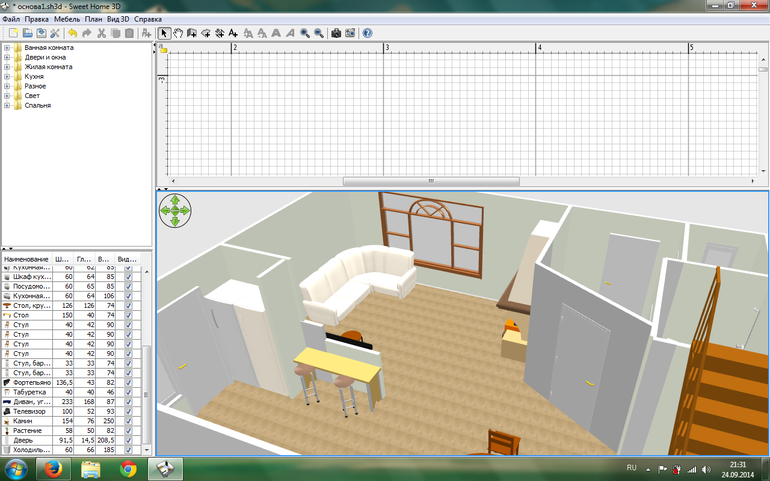Click the zoom in magnifier icon
Image resolution: width=770 pixels, height=481 pixels.
[305, 33]
